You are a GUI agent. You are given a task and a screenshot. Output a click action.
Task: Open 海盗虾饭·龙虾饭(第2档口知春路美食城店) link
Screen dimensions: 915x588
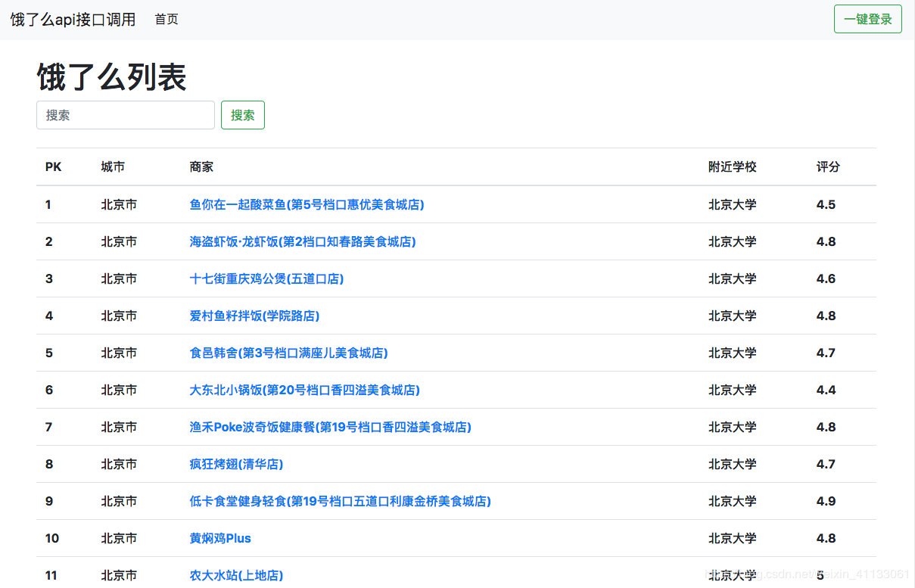(x=303, y=241)
